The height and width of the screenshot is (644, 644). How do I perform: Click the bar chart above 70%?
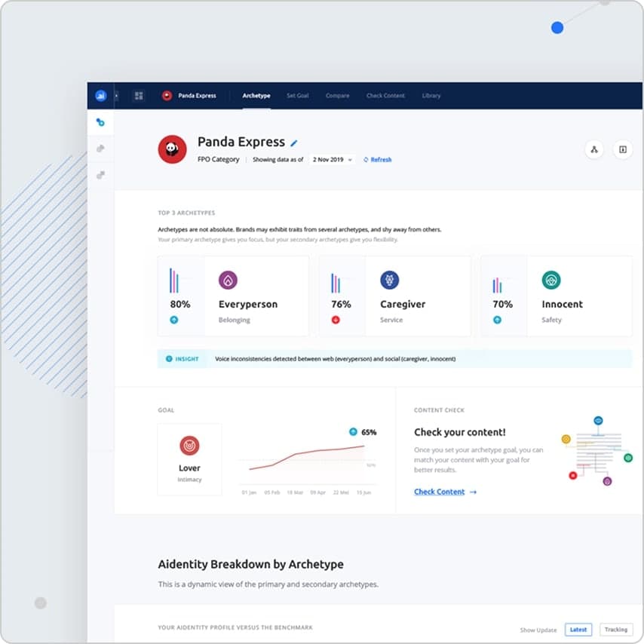point(498,285)
